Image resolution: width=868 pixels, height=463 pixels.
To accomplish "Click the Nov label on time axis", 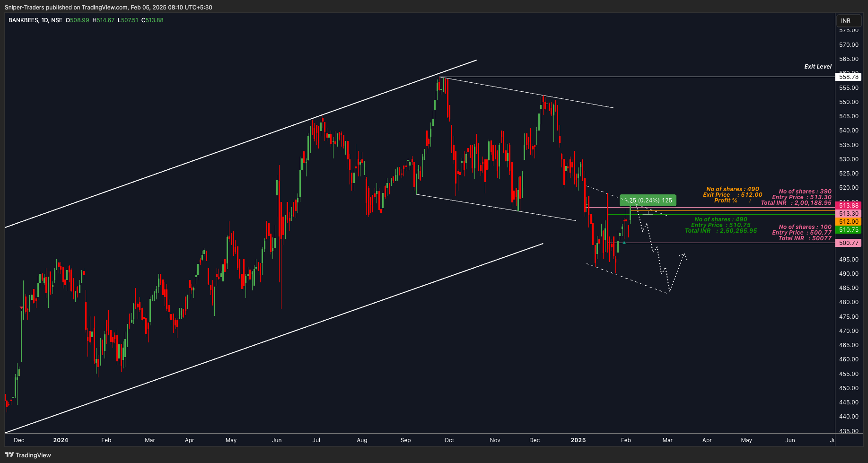I will pos(495,440).
